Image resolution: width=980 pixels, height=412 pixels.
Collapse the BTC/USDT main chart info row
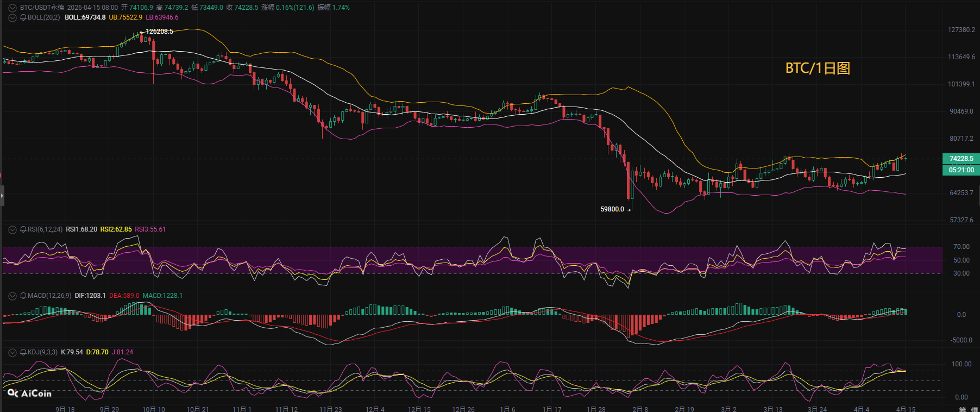click(x=12, y=8)
